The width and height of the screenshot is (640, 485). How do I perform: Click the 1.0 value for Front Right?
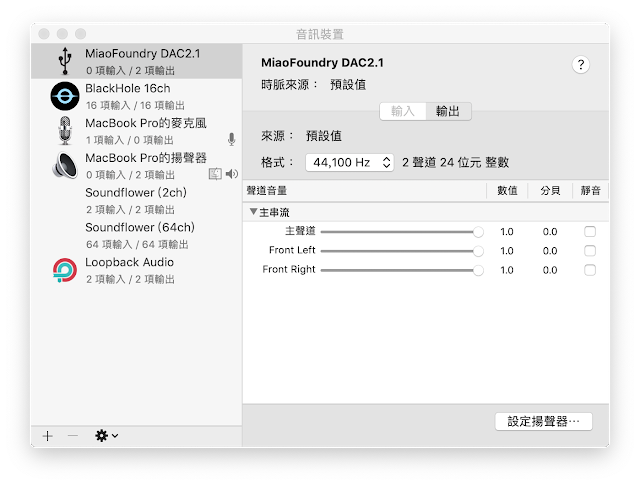pos(507,270)
